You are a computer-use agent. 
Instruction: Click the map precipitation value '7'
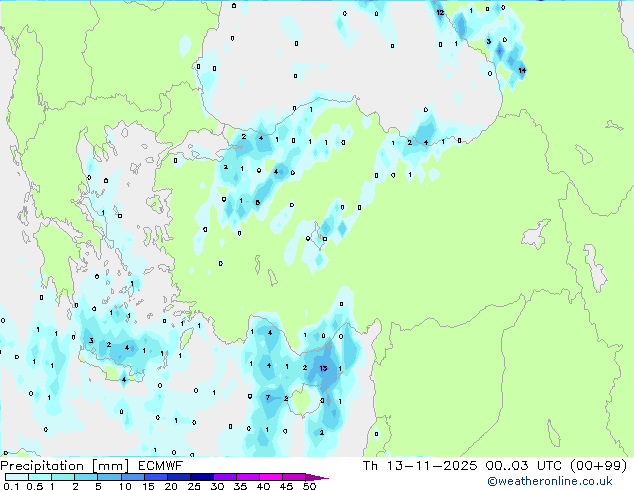coord(268,398)
